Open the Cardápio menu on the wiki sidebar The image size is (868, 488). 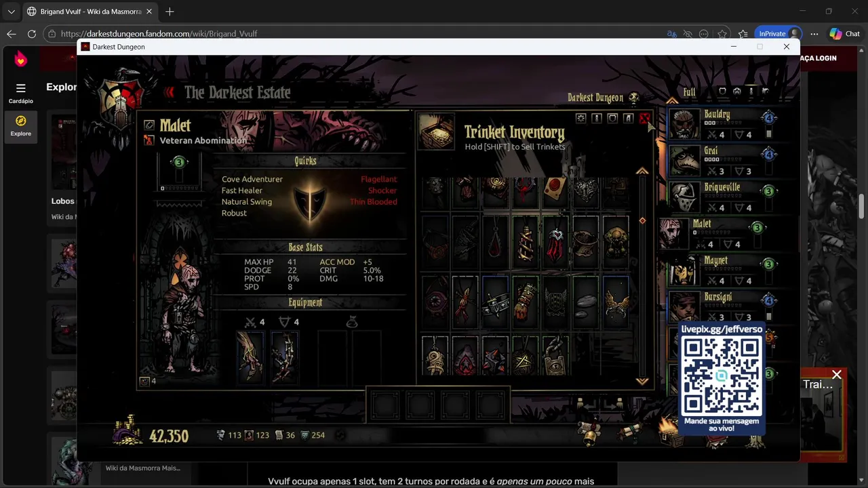tap(20, 93)
